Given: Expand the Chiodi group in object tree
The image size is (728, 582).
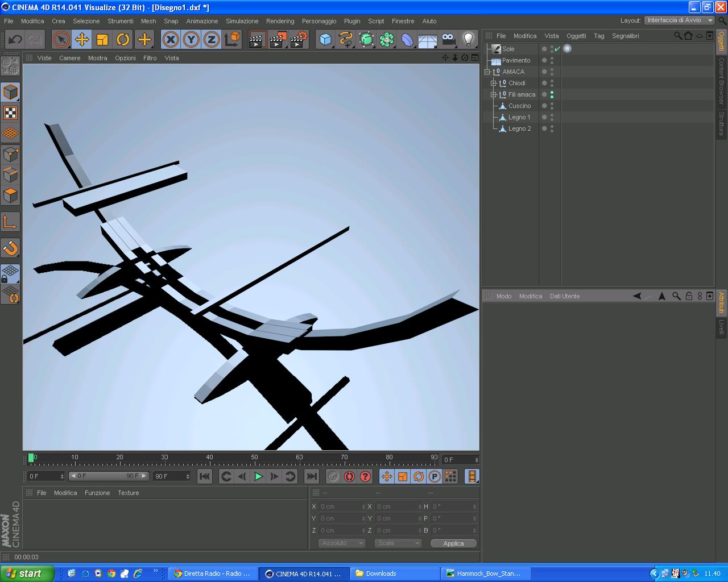Looking at the screenshot, I should [x=494, y=83].
